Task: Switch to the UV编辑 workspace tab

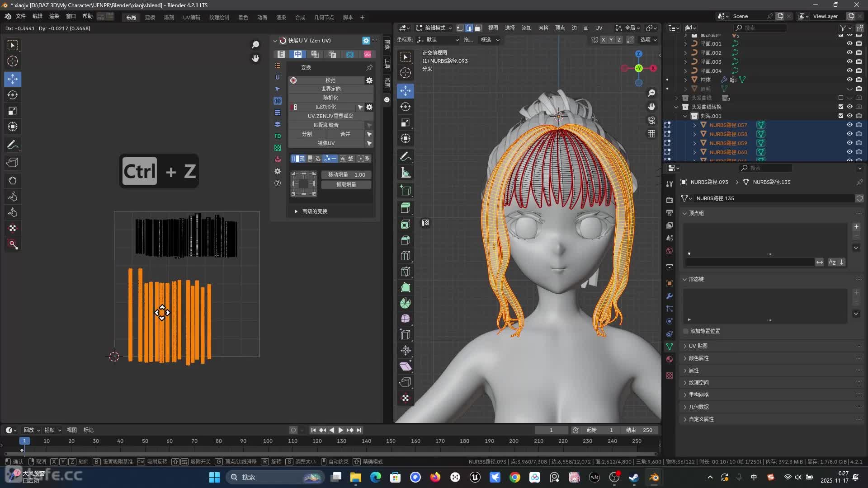Action: coord(191,17)
